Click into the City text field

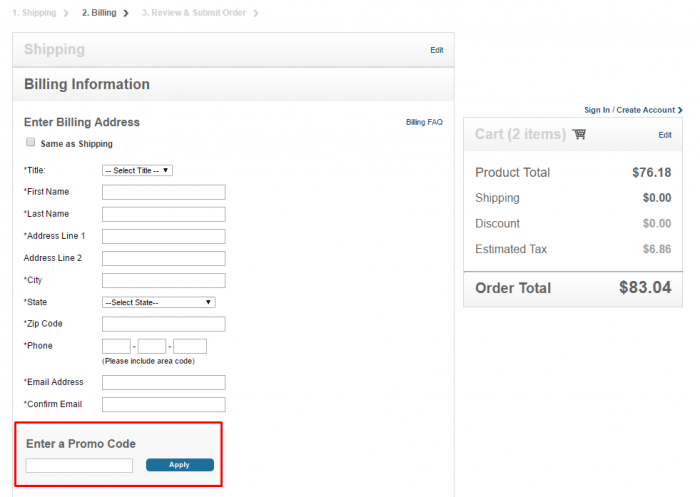point(164,280)
